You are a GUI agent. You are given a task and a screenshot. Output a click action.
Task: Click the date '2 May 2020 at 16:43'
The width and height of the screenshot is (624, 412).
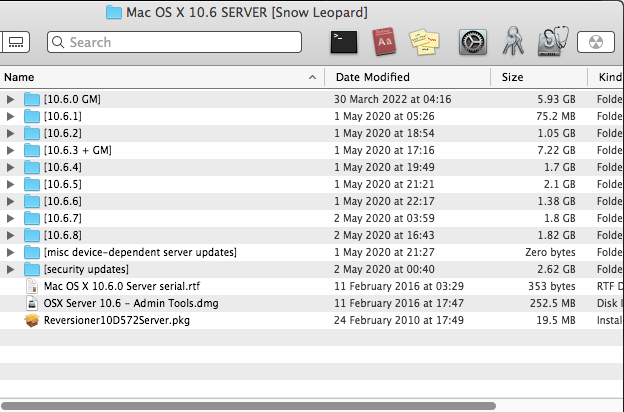point(384,235)
